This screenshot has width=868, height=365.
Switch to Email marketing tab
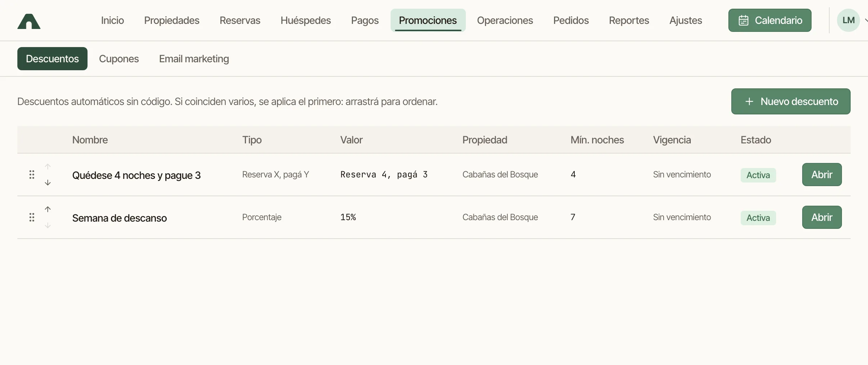[x=194, y=59]
